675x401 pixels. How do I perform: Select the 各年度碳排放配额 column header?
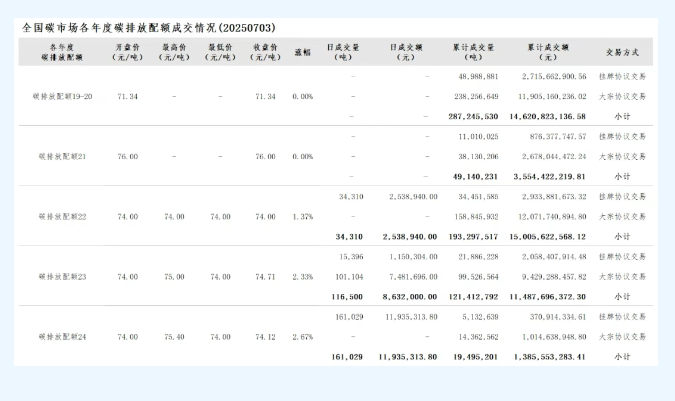(62, 52)
